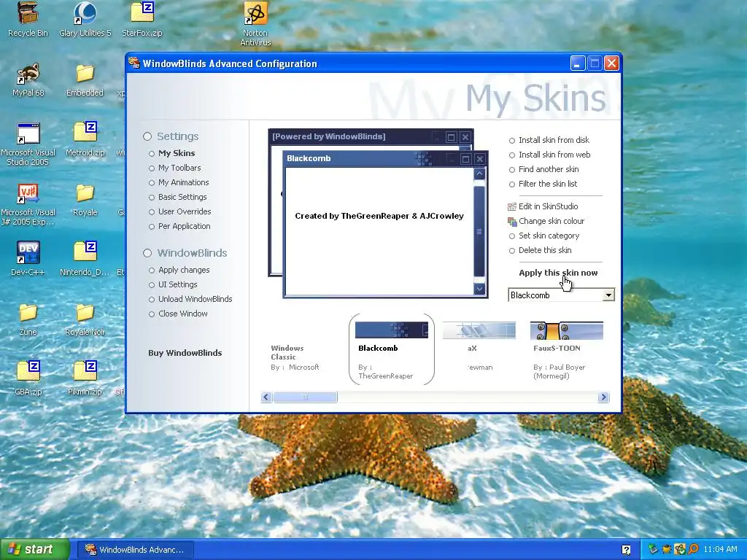The image size is (747, 560).
Task: Open the Windows XP start button
Action: point(34,550)
